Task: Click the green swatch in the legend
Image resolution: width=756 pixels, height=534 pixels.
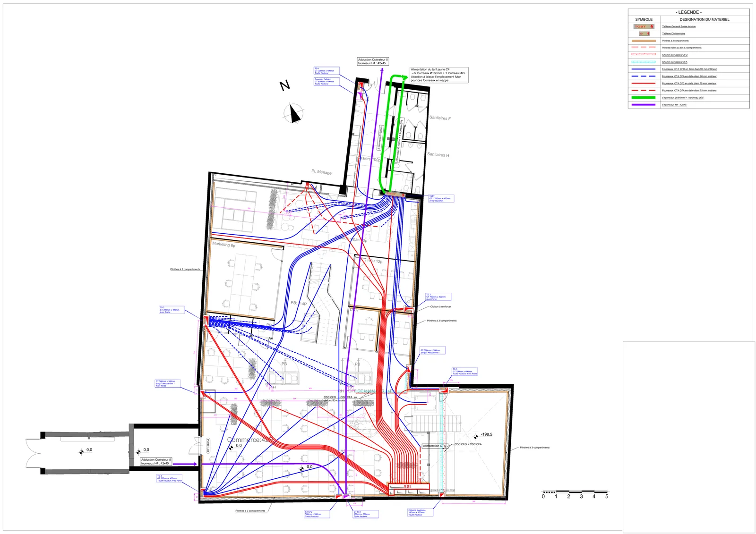Action: (644, 98)
